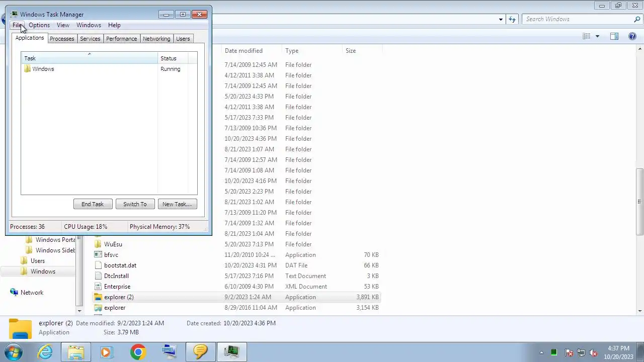This screenshot has width=644, height=362.
Task: Sort tasks by Task column header
Action: [90, 58]
